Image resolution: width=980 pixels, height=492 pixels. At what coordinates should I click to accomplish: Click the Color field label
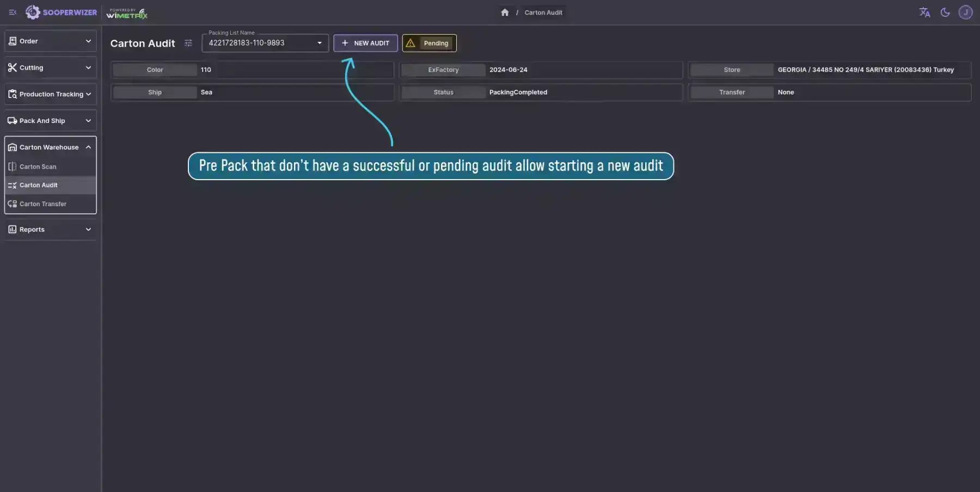tap(155, 70)
